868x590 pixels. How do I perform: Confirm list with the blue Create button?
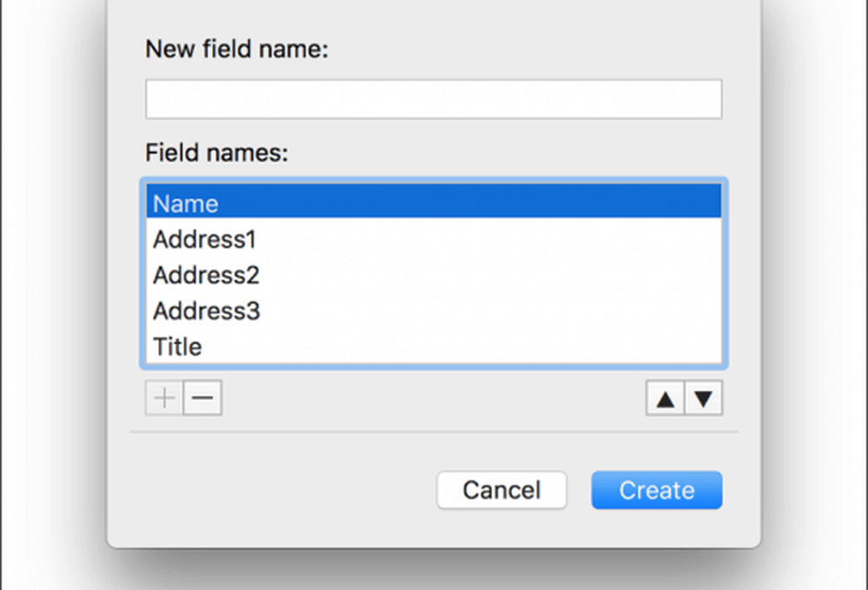656,490
